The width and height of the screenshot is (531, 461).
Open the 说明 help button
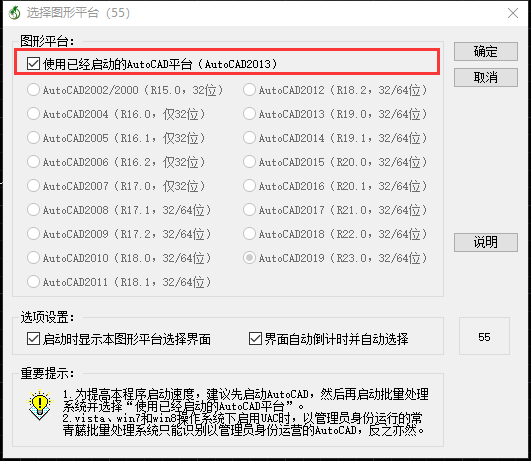click(x=486, y=242)
